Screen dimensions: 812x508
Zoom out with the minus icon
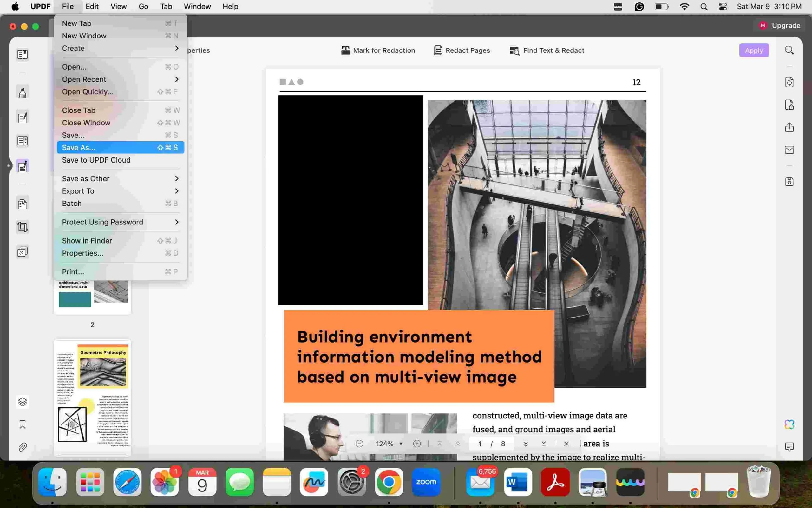coord(359,444)
